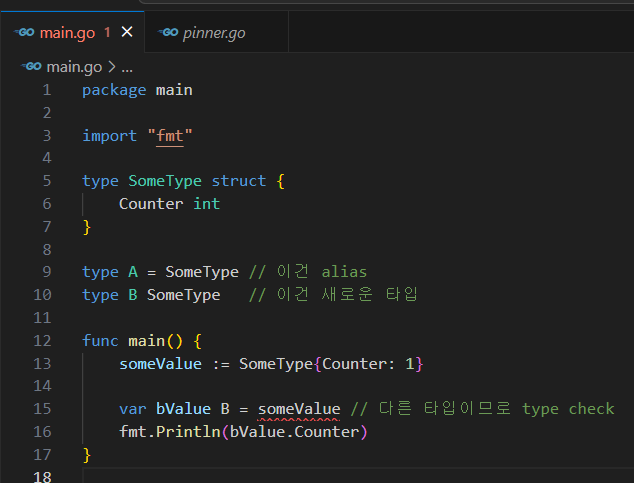The width and height of the screenshot is (634, 483).
Task: Click the breadcrumb chevron separator
Action: click(111, 67)
